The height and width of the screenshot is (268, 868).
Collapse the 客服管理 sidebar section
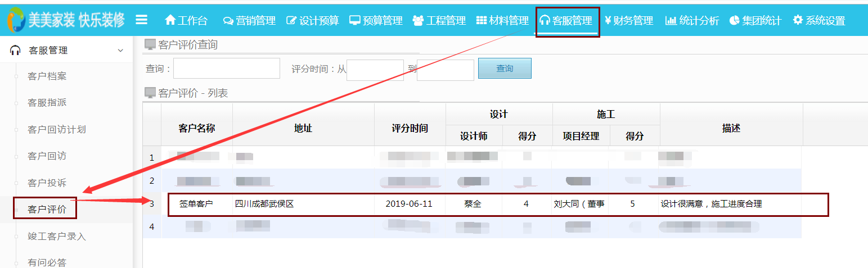pos(120,51)
